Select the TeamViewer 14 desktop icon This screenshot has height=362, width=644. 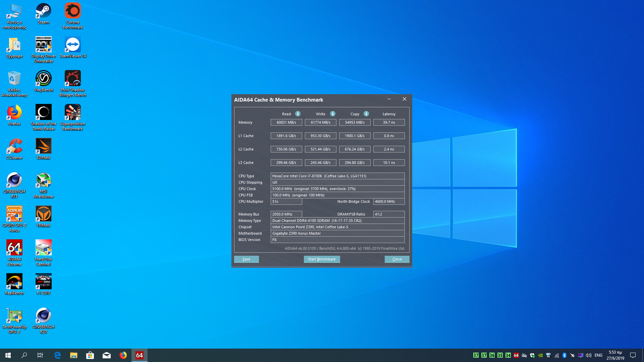point(72,47)
